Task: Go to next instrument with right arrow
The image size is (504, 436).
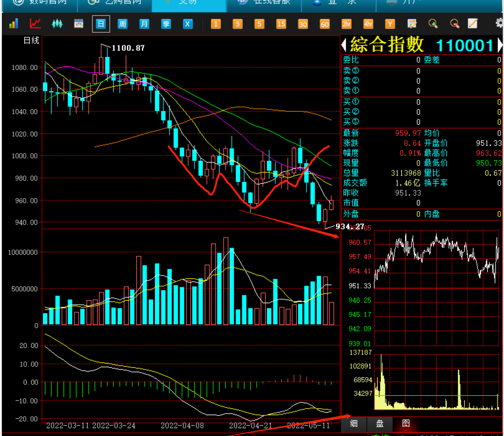Action: (500, 45)
